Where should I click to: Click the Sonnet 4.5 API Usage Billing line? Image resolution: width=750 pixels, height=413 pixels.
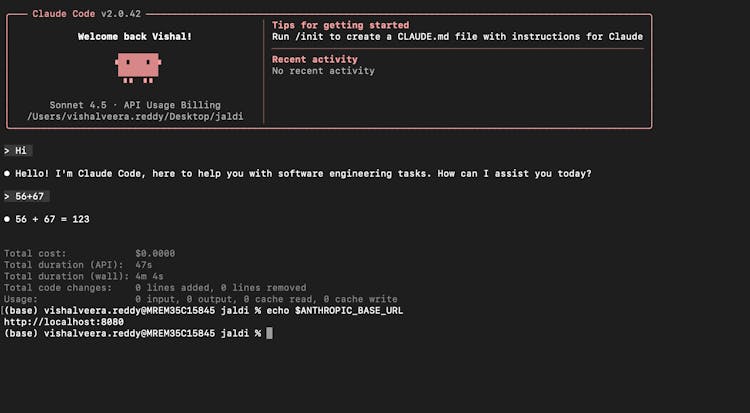pyautogui.click(x=135, y=105)
